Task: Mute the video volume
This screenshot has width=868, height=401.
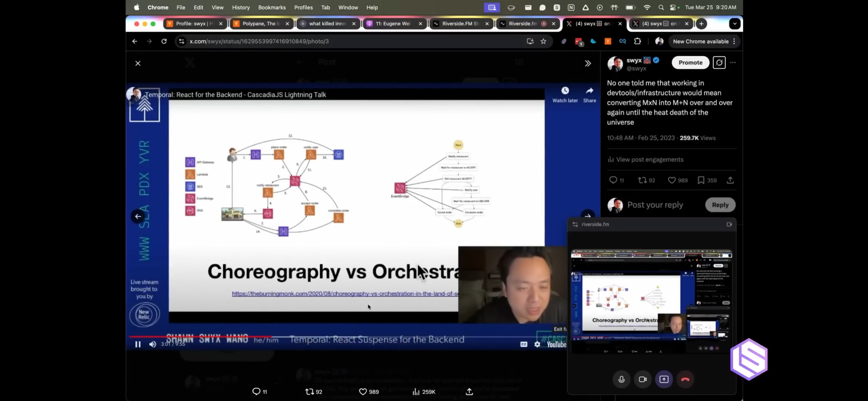Action: (x=153, y=344)
